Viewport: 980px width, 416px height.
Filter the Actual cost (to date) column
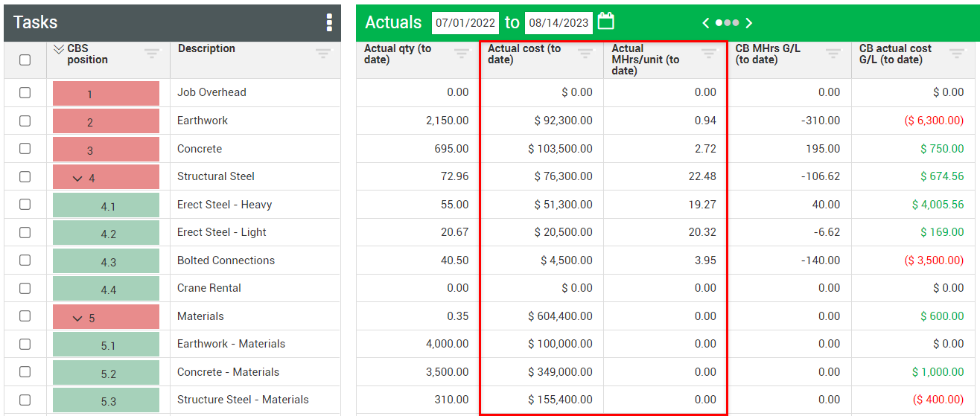click(585, 54)
